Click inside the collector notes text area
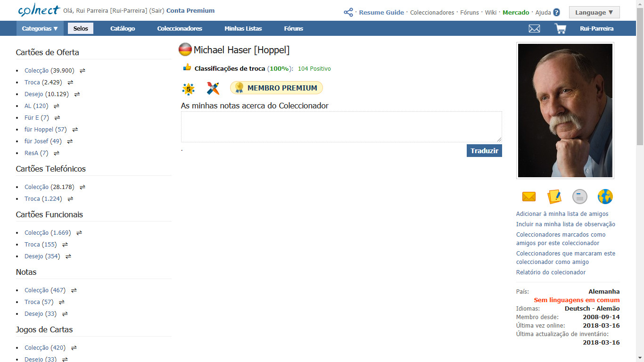Screen dimensions: 644x362 point(341,127)
